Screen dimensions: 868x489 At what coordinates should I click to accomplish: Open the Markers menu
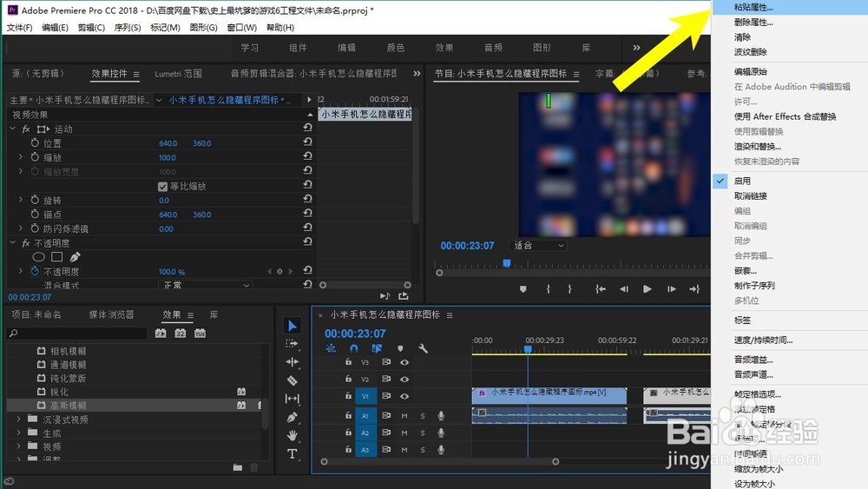click(165, 27)
